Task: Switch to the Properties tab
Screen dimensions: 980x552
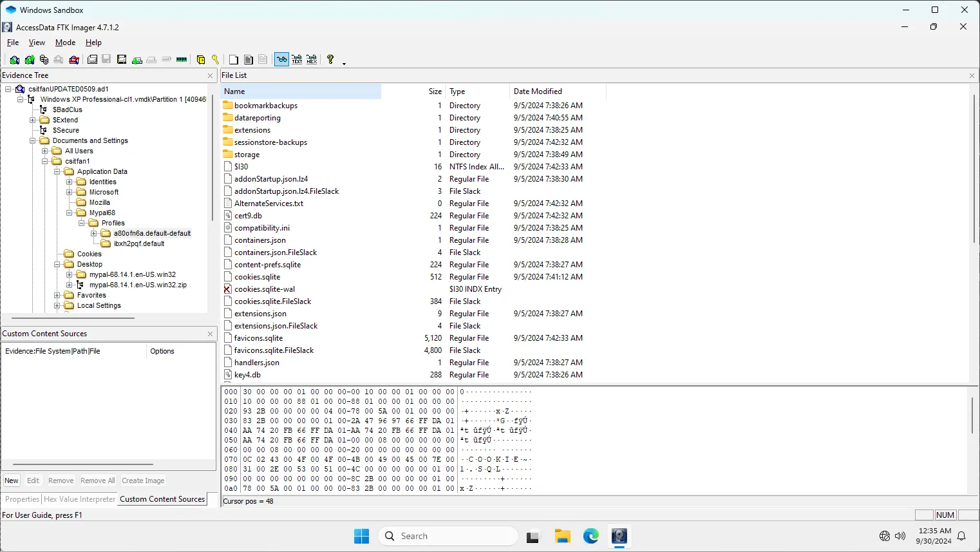Action: click(x=22, y=499)
